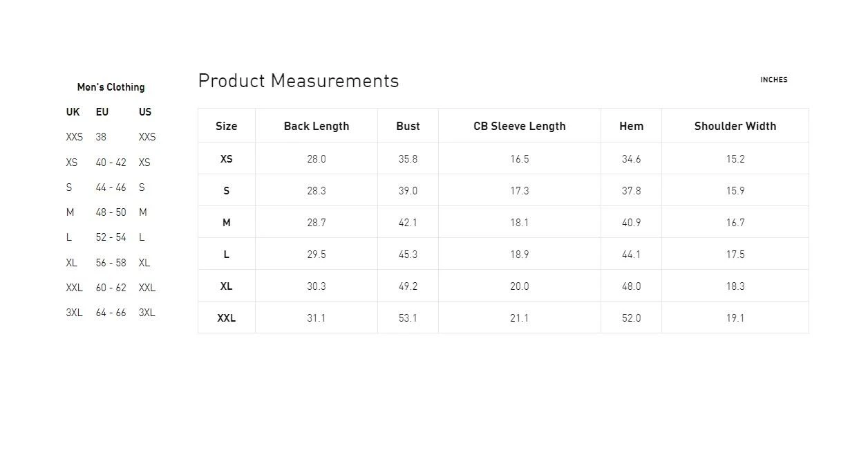The image size is (868, 451).
Task: Select the XXL row label in measurements table
Action: pos(226,318)
